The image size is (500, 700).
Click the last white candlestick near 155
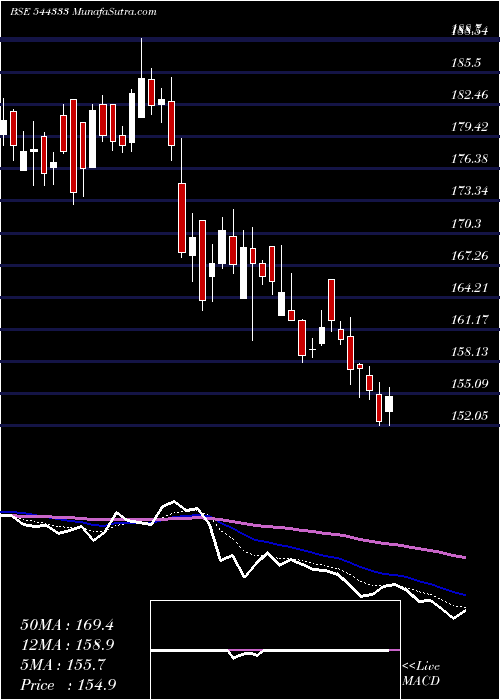(389, 404)
